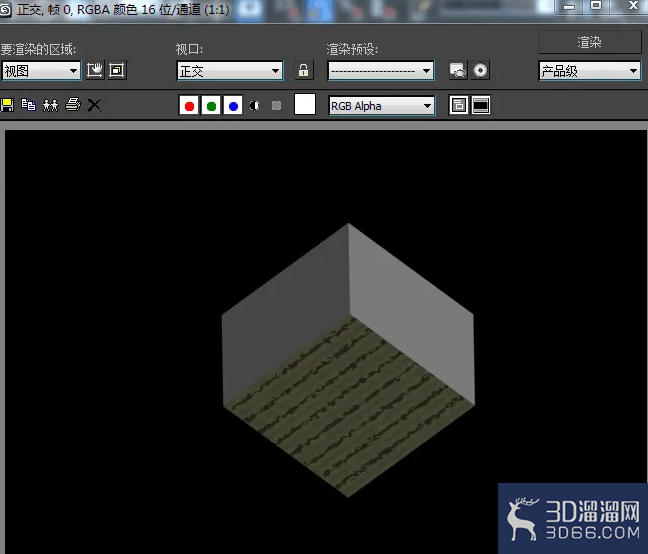
Task: Click the 3ds Max window title icon
Action: click(x=5, y=10)
